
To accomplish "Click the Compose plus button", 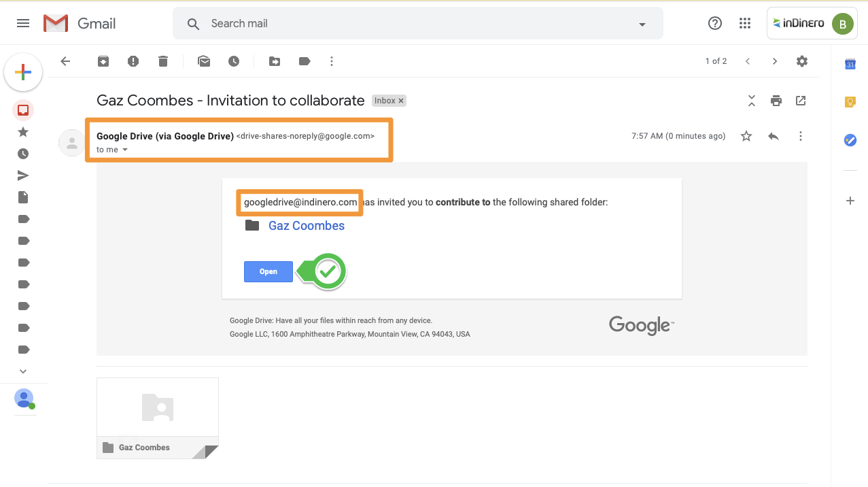I will [23, 72].
